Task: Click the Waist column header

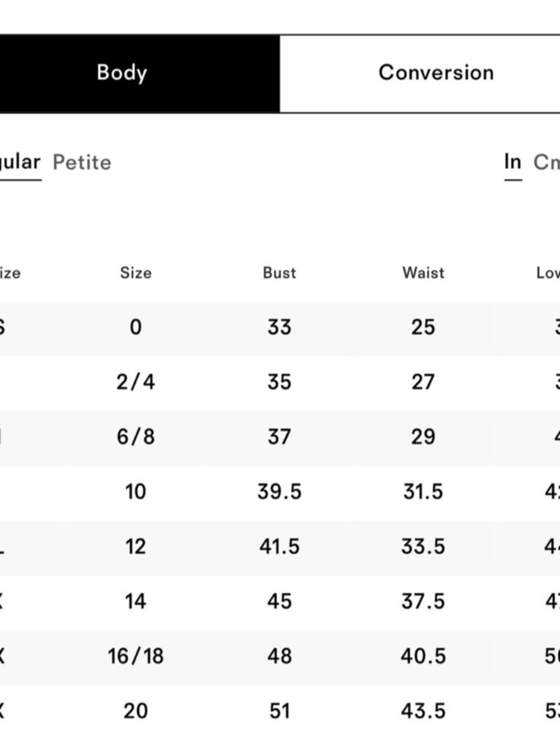Action: 423,273
